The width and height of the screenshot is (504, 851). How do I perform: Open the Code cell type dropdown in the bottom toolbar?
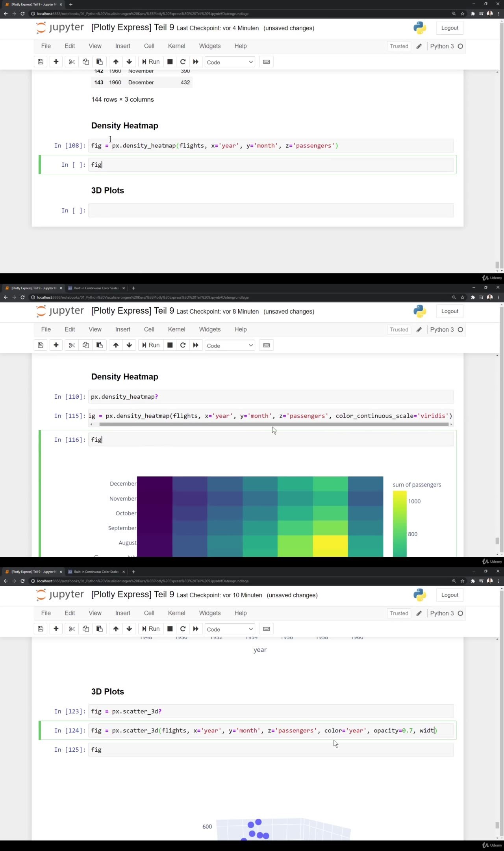(x=230, y=630)
